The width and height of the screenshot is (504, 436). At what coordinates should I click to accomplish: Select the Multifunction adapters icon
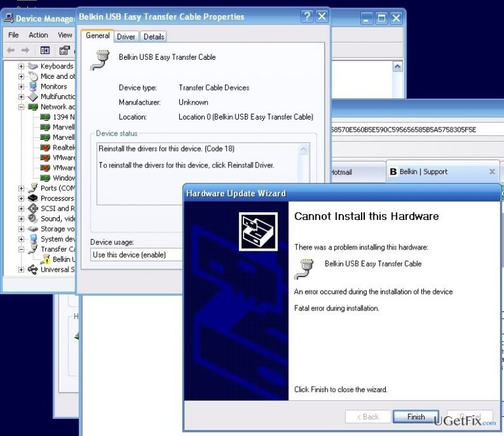33,97
